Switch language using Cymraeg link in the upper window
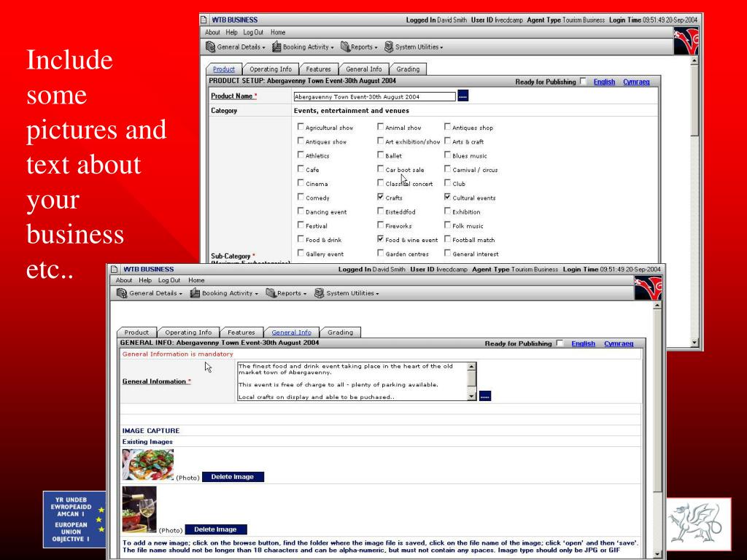747x560 pixels. (636, 82)
